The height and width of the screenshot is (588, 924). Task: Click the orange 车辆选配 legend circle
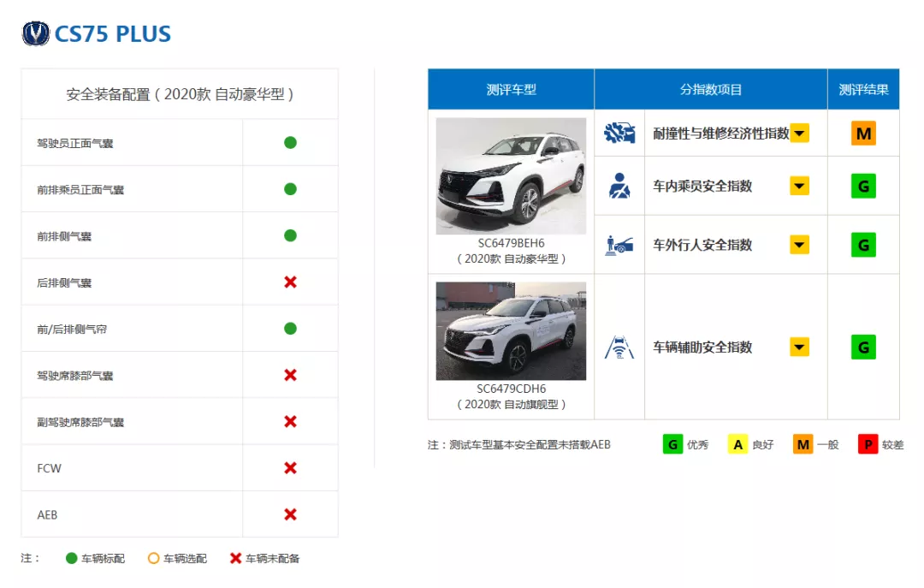154,558
